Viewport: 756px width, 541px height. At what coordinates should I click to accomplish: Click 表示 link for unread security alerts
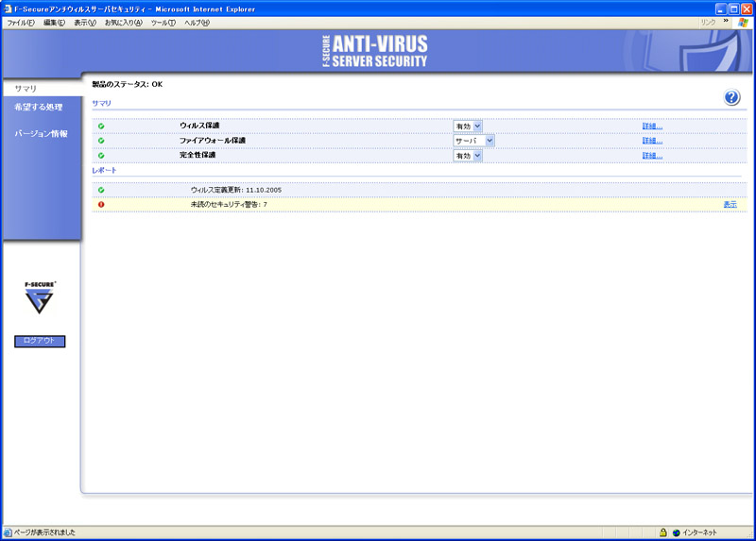tap(730, 205)
